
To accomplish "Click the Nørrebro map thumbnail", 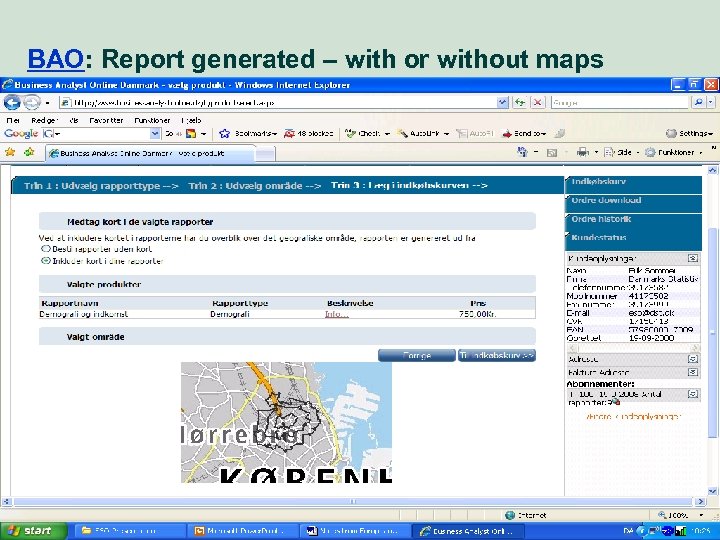I will [x=286, y=422].
